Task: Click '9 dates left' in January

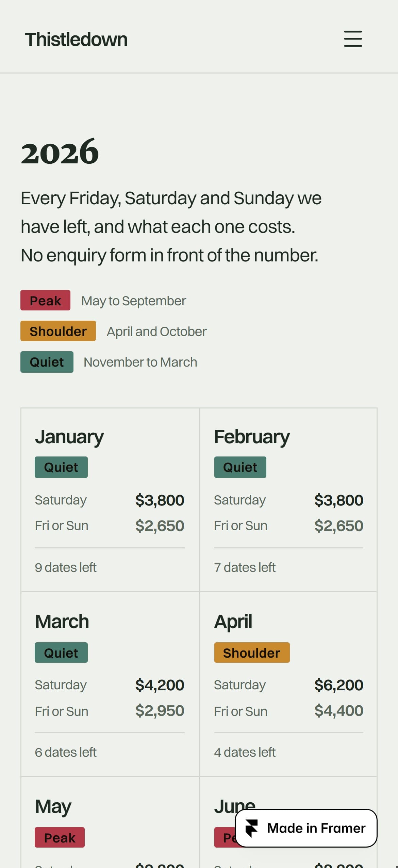Action: click(x=66, y=567)
